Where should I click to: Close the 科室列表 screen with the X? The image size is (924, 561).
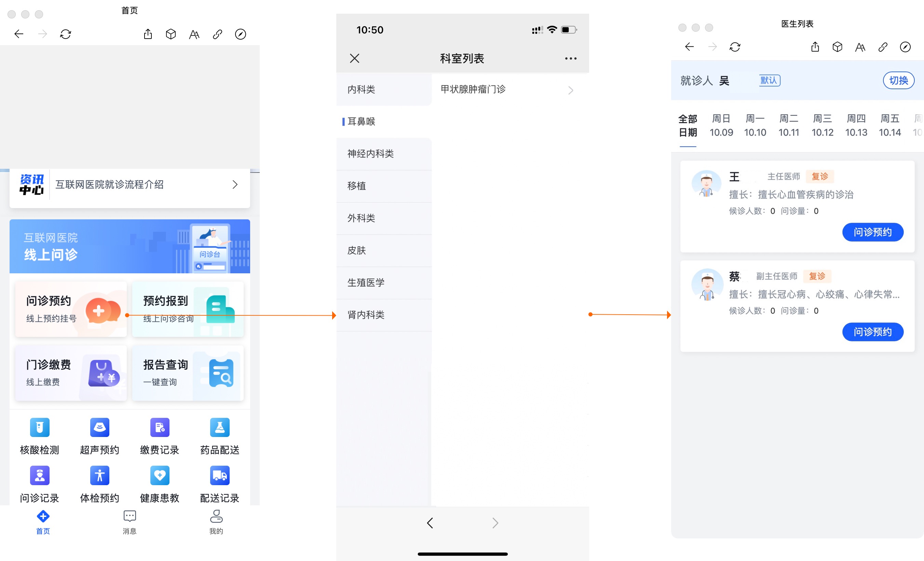[354, 58]
